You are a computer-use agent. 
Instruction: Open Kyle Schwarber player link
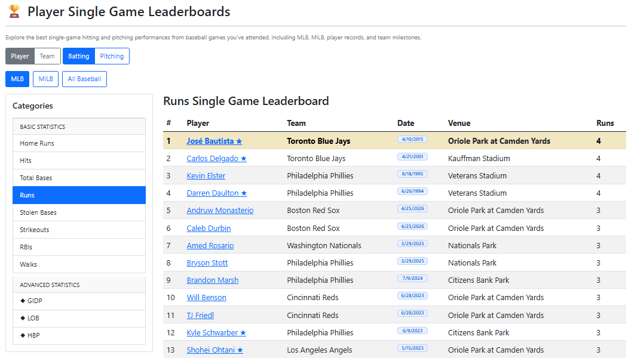(x=216, y=332)
